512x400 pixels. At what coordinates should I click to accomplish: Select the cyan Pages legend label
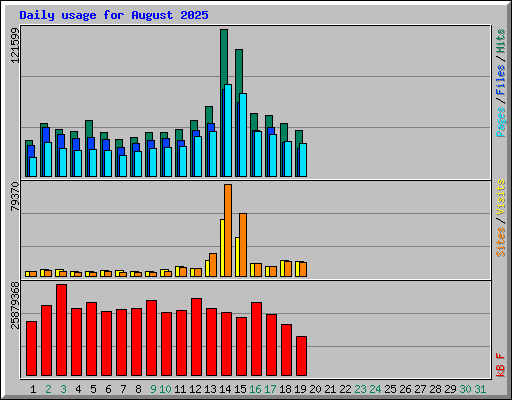click(501, 122)
